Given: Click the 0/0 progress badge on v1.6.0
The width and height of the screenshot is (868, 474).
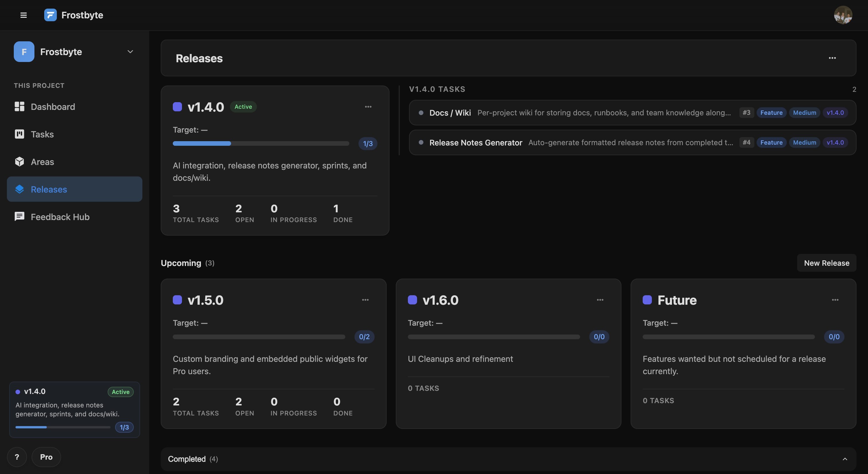Looking at the screenshot, I should click(x=599, y=337).
